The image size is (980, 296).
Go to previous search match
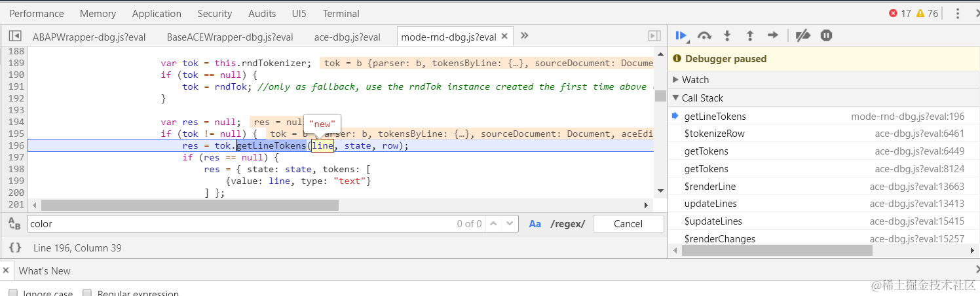click(x=495, y=224)
